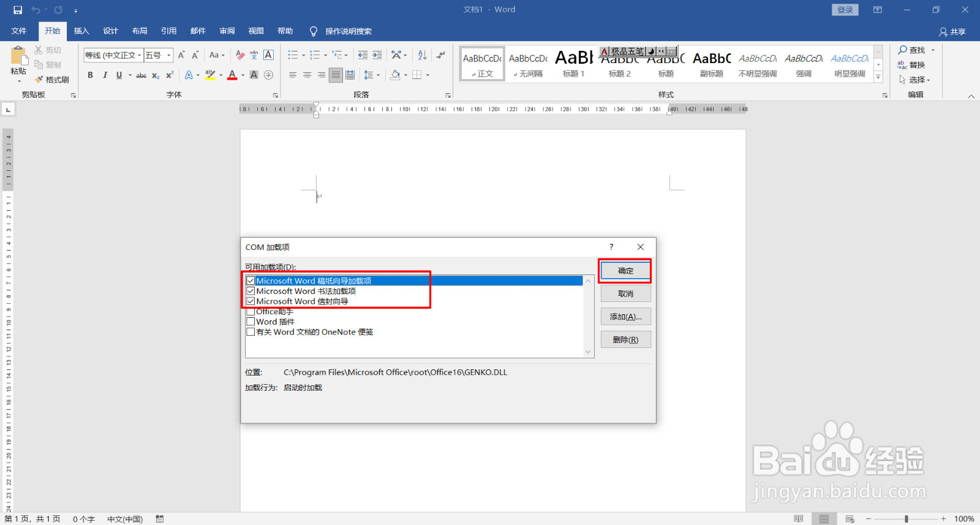The height and width of the screenshot is (525, 980).
Task: Click the bullets list icon
Action: 293,55
